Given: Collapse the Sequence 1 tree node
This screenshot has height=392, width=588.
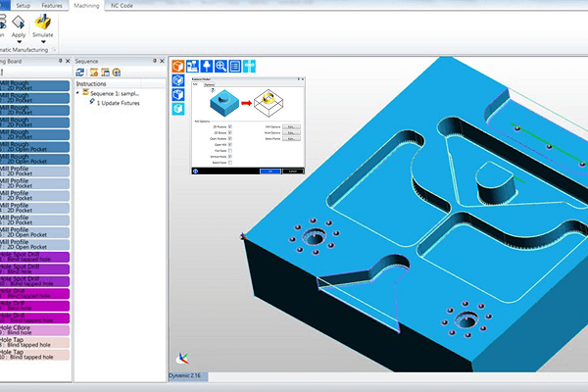Looking at the screenshot, I should (x=77, y=93).
